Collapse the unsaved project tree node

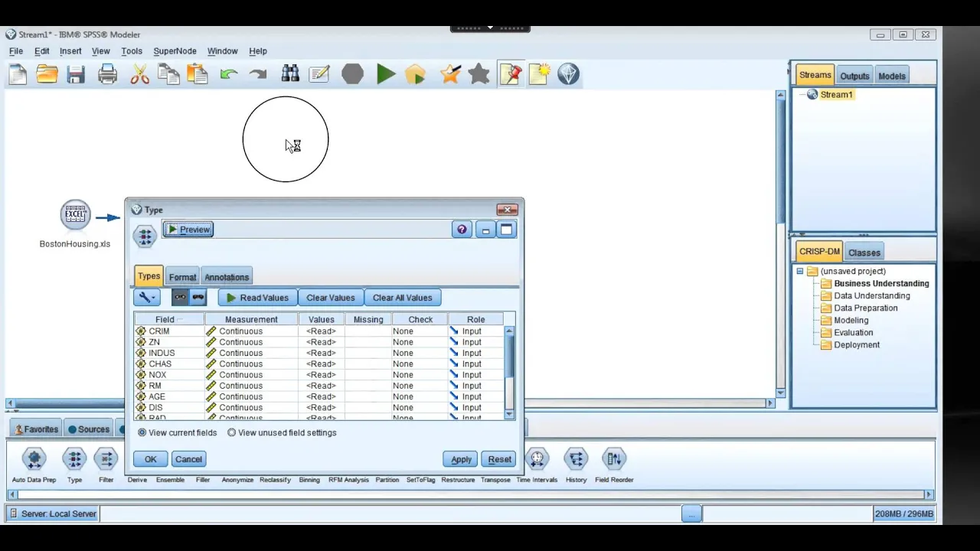[800, 271]
